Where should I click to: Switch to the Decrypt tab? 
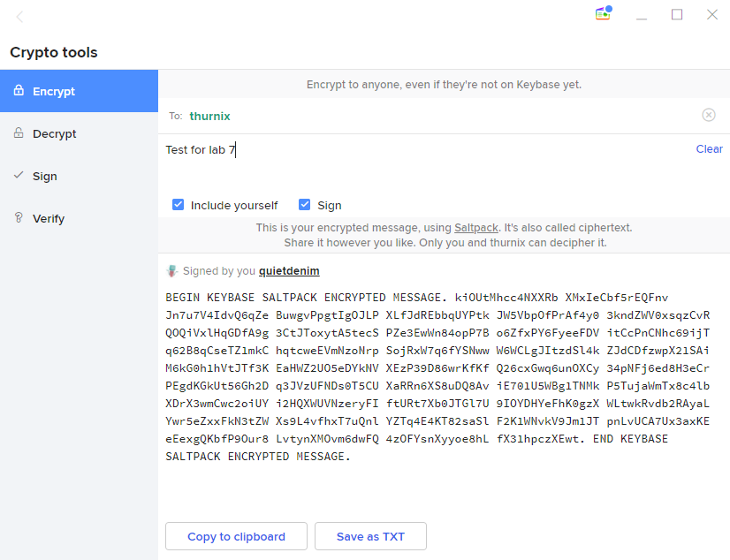pos(80,133)
